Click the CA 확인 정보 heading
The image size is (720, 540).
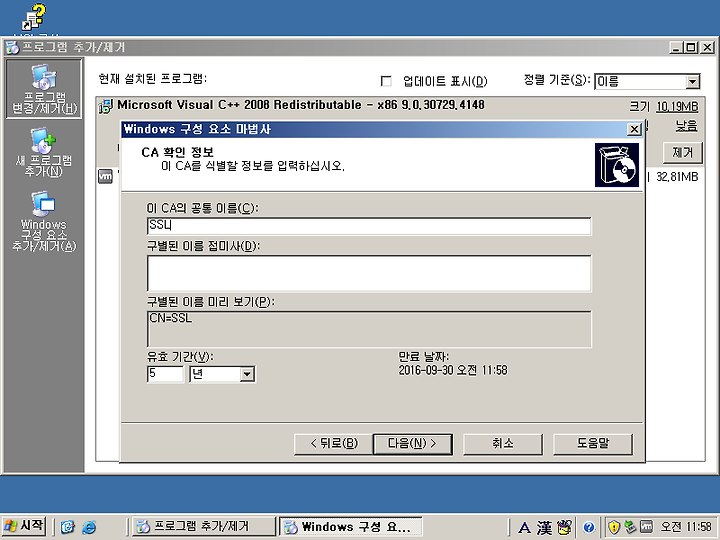177,152
